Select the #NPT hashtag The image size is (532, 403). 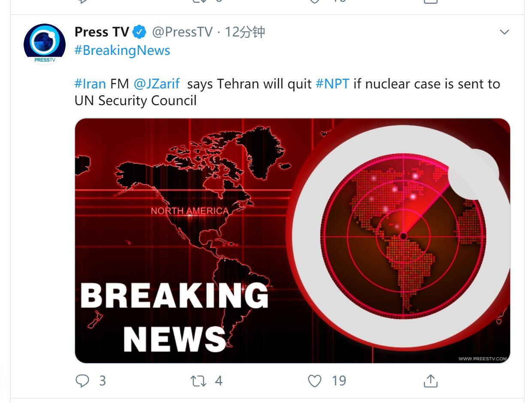pos(332,83)
